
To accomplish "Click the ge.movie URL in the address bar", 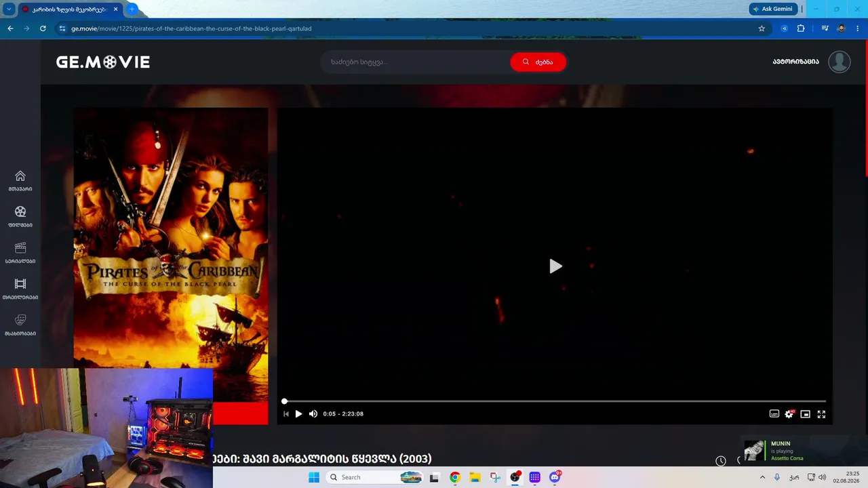I will (191, 28).
